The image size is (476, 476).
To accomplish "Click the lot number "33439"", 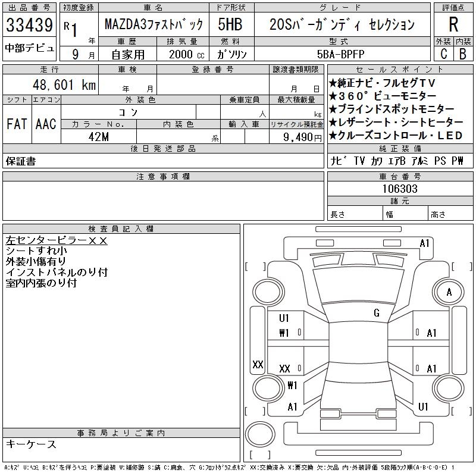I will coord(29,25).
